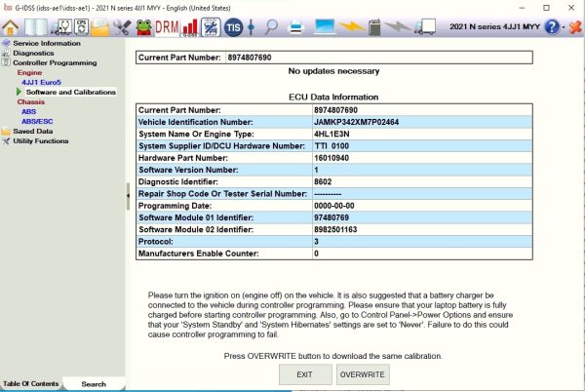Screen dimensions: 585x392
Task: Go to the Home house icon
Action: (11, 27)
